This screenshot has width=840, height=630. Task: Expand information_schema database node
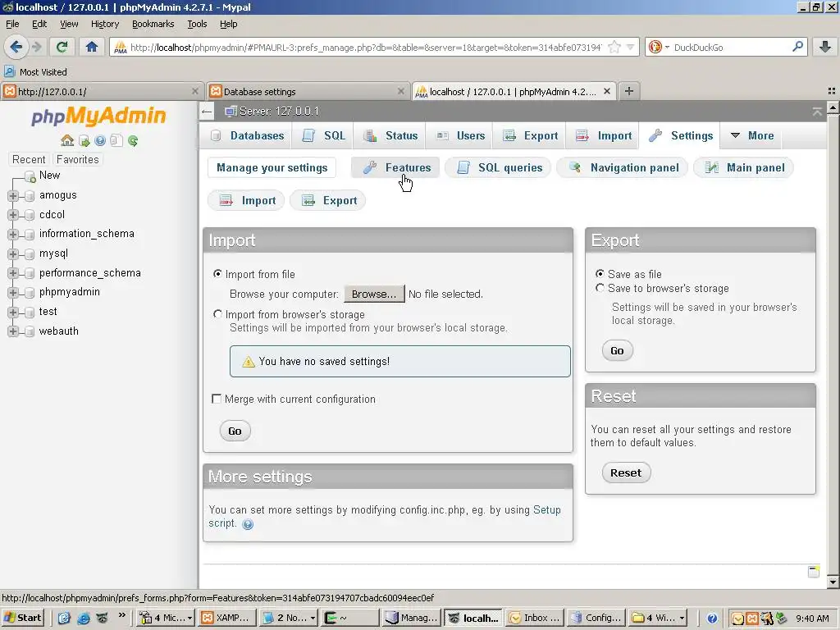point(13,234)
